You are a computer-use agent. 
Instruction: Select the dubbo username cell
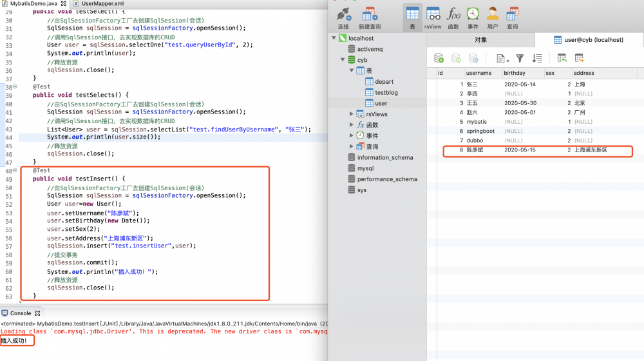[475, 141]
